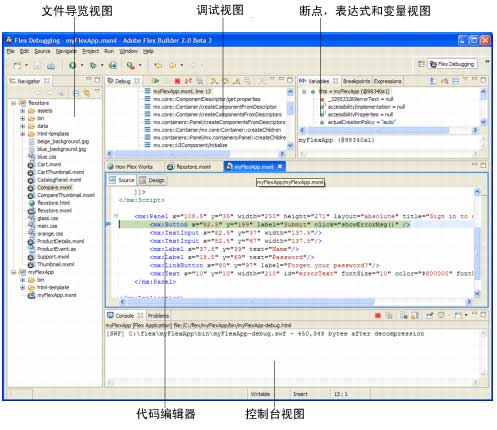Click the Step Over icon in Debug view

tap(225, 81)
